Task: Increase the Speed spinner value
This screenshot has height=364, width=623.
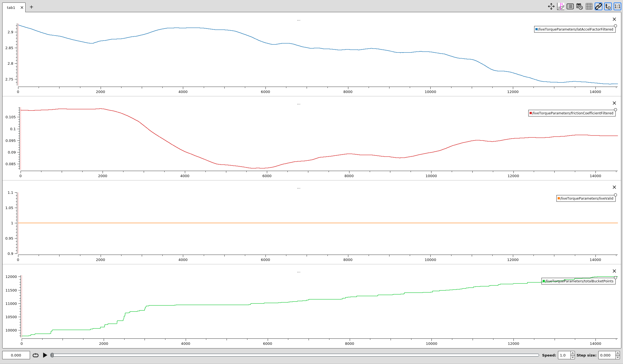Action: point(572,353)
